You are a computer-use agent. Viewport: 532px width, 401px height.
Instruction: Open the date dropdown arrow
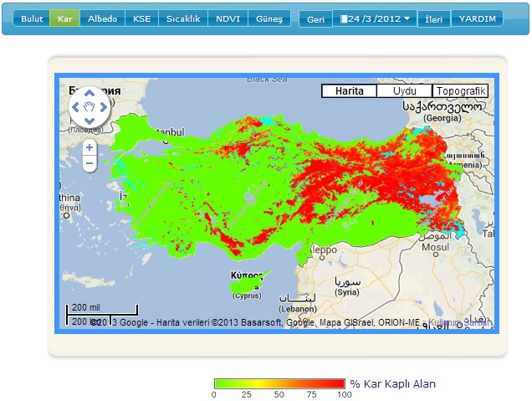click(407, 18)
